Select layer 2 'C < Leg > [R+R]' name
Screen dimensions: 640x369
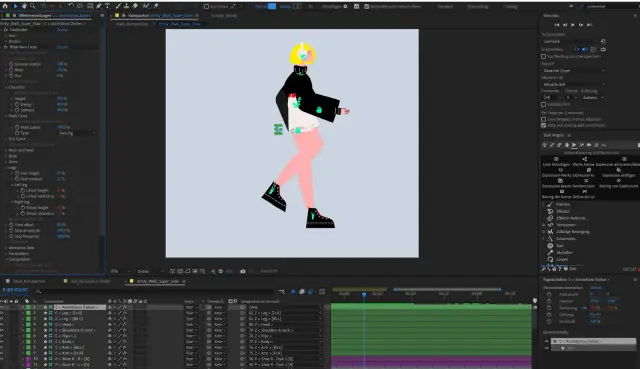coord(69,313)
